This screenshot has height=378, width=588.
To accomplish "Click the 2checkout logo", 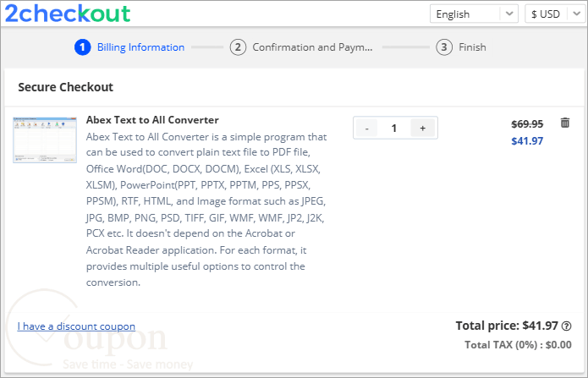I will tap(68, 14).
